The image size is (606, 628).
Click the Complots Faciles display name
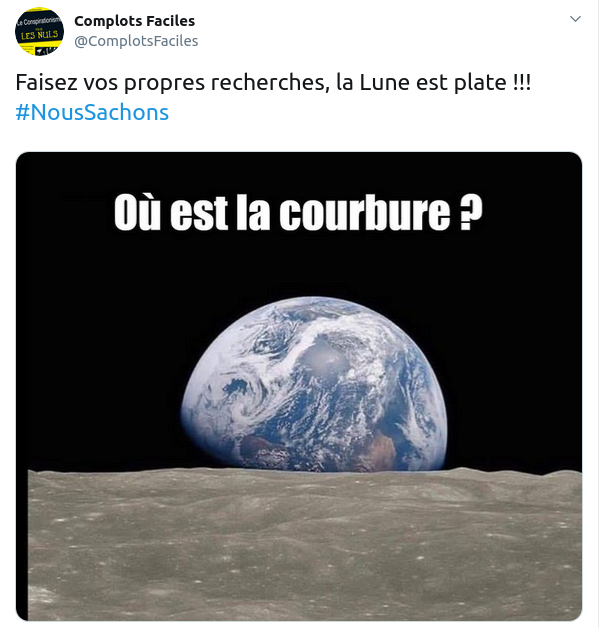(x=135, y=21)
